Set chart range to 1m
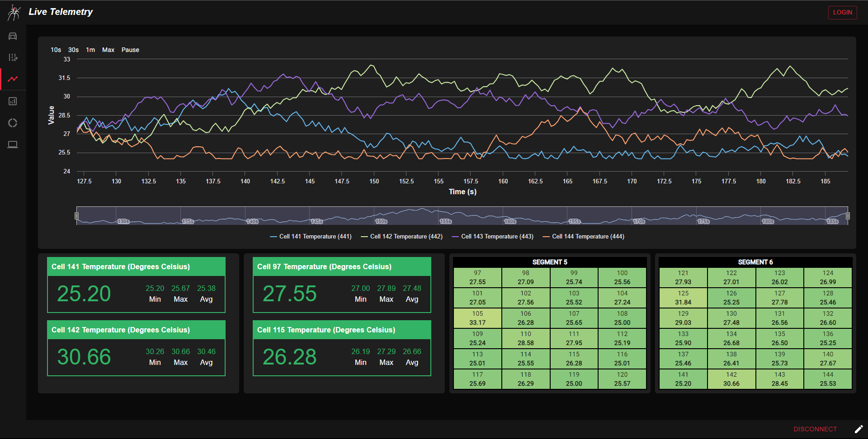 point(90,50)
